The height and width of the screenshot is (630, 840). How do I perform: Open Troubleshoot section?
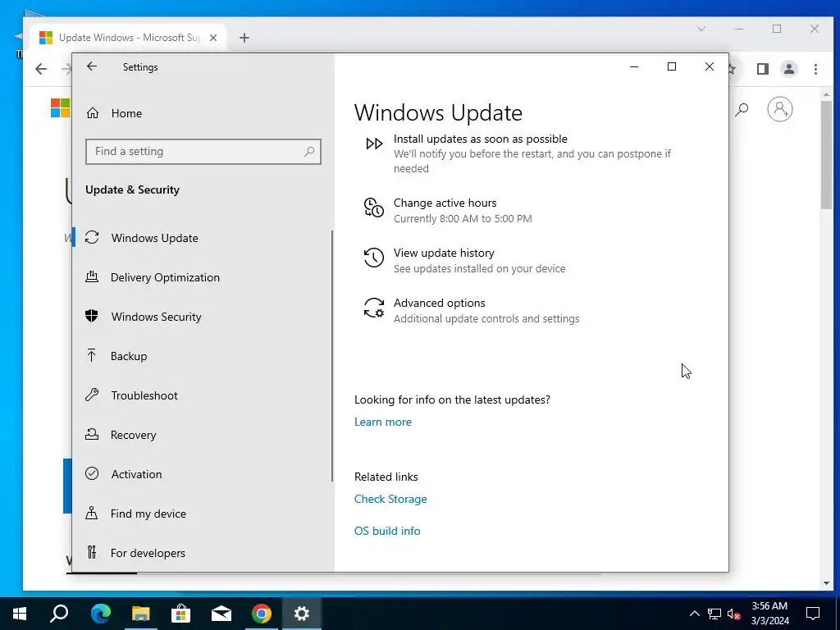(144, 395)
